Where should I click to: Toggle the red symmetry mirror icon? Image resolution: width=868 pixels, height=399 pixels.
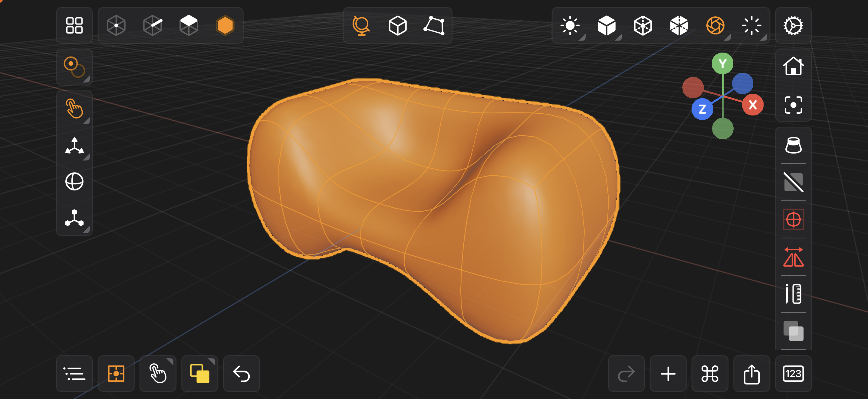click(793, 257)
